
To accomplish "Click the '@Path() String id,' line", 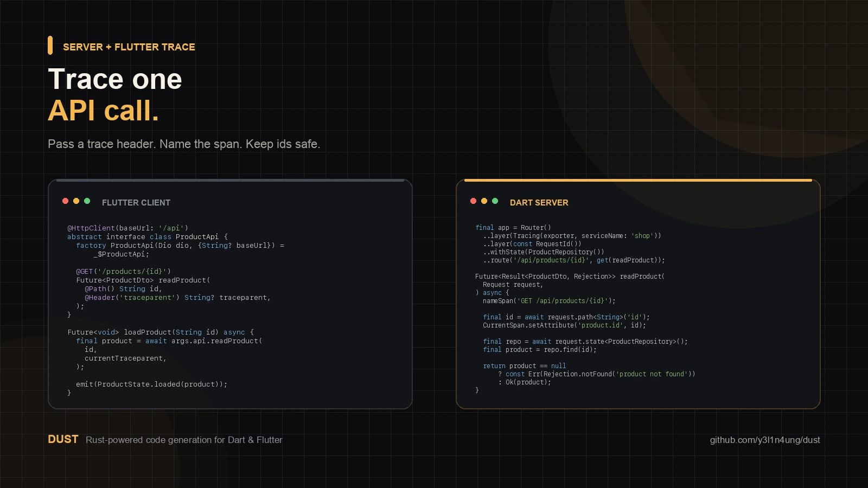I will click(124, 289).
